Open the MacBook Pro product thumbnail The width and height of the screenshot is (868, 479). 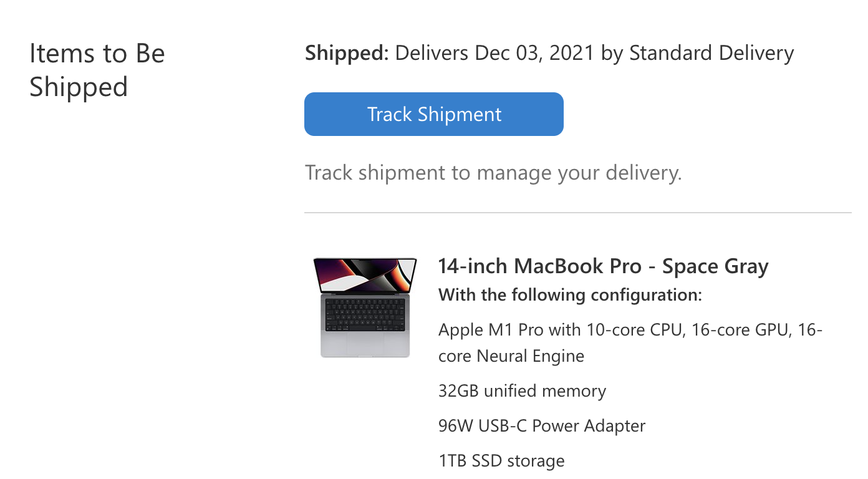(x=365, y=307)
